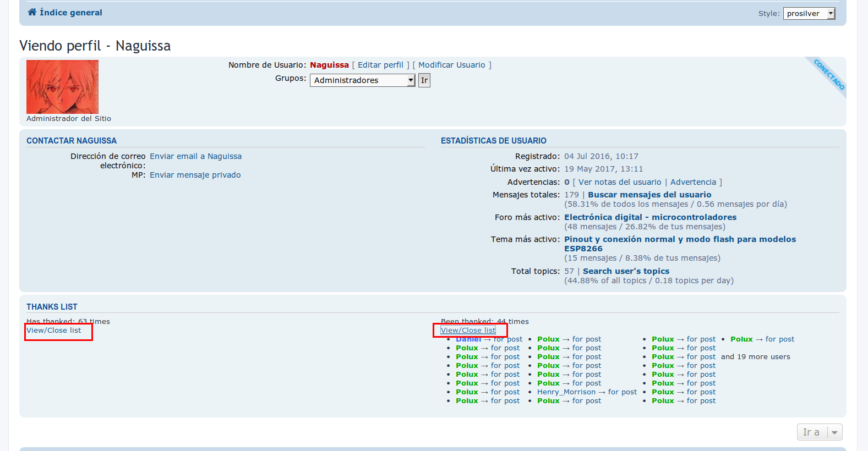Click the Índice general breadcrumb link
Viewport: 868px width, 451px height.
(71, 13)
